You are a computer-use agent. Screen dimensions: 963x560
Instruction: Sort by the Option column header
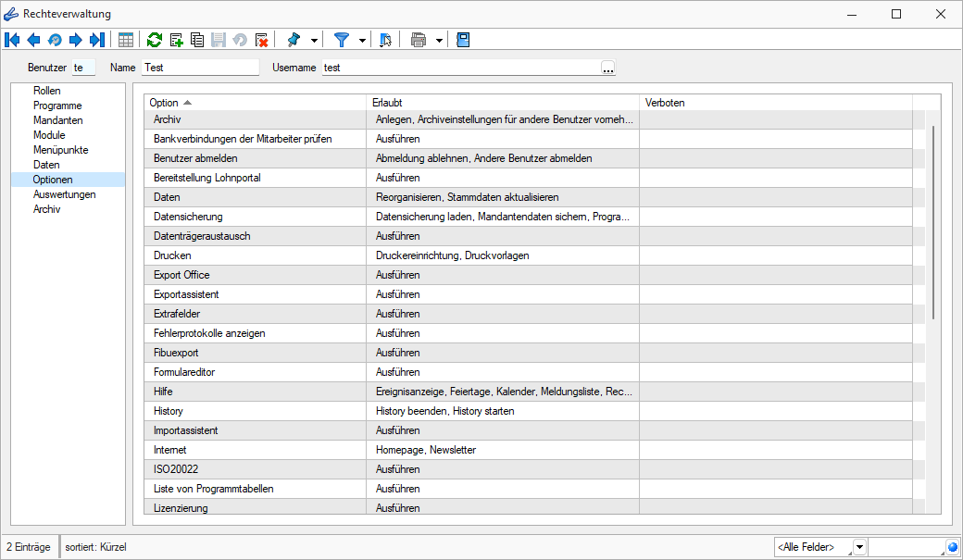[x=255, y=103]
